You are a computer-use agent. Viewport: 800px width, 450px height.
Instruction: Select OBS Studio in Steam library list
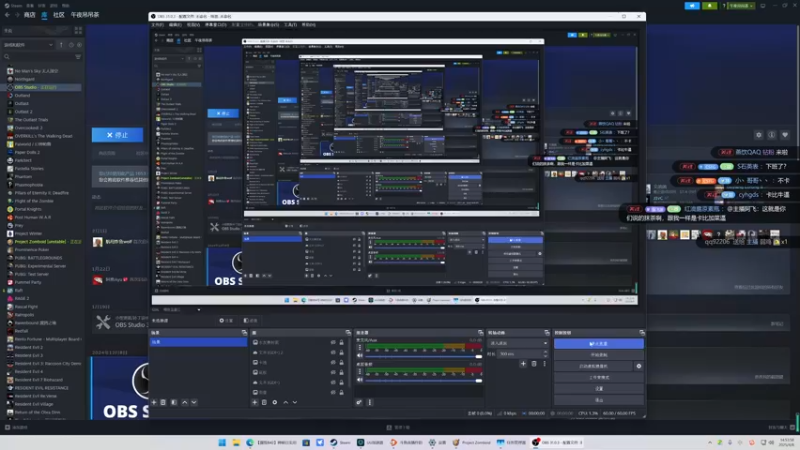point(43,87)
